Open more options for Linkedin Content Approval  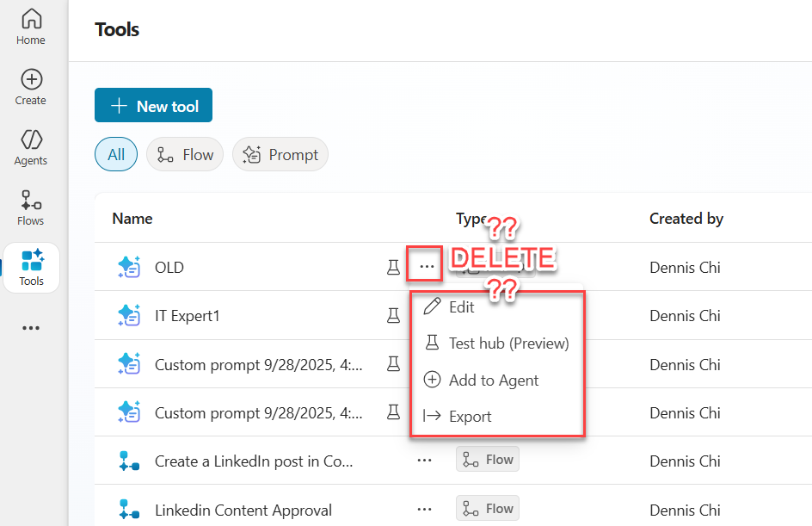click(424, 509)
